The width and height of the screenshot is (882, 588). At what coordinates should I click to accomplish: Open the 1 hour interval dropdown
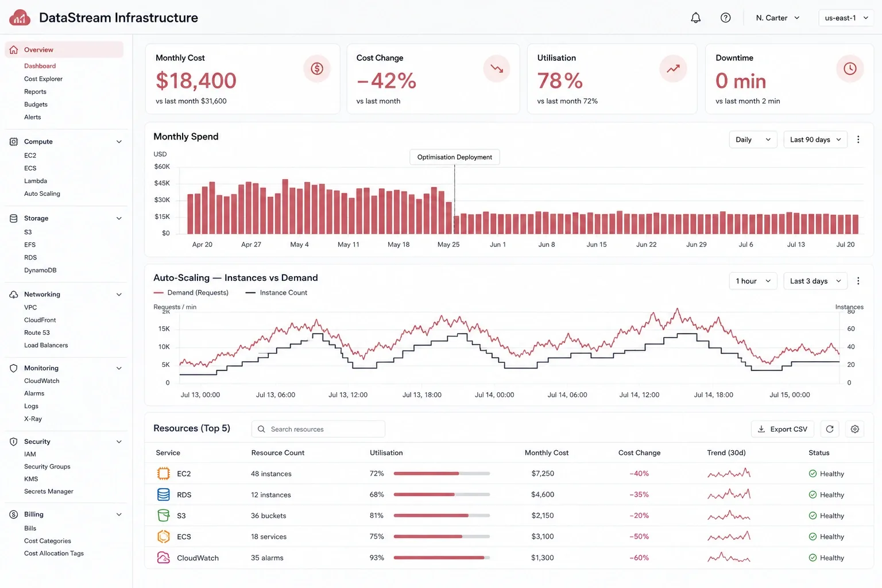(753, 281)
